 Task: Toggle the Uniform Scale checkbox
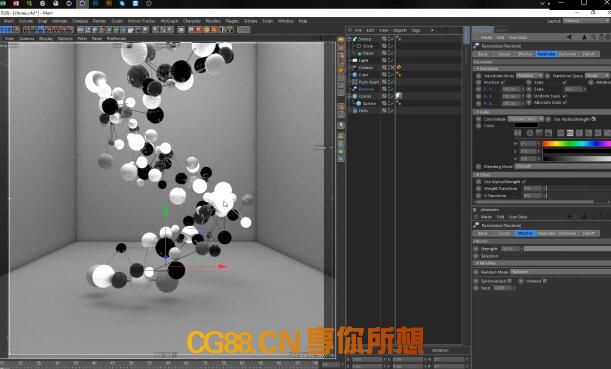[565, 96]
